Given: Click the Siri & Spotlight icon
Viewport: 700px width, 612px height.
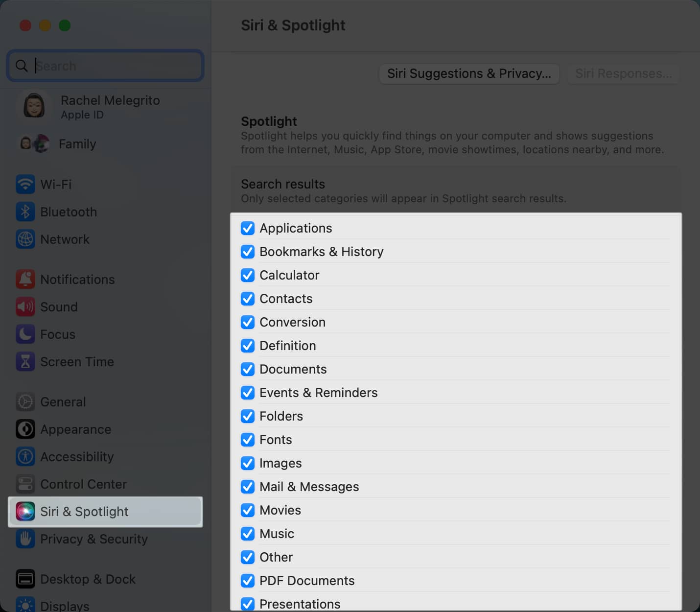Looking at the screenshot, I should [x=25, y=512].
